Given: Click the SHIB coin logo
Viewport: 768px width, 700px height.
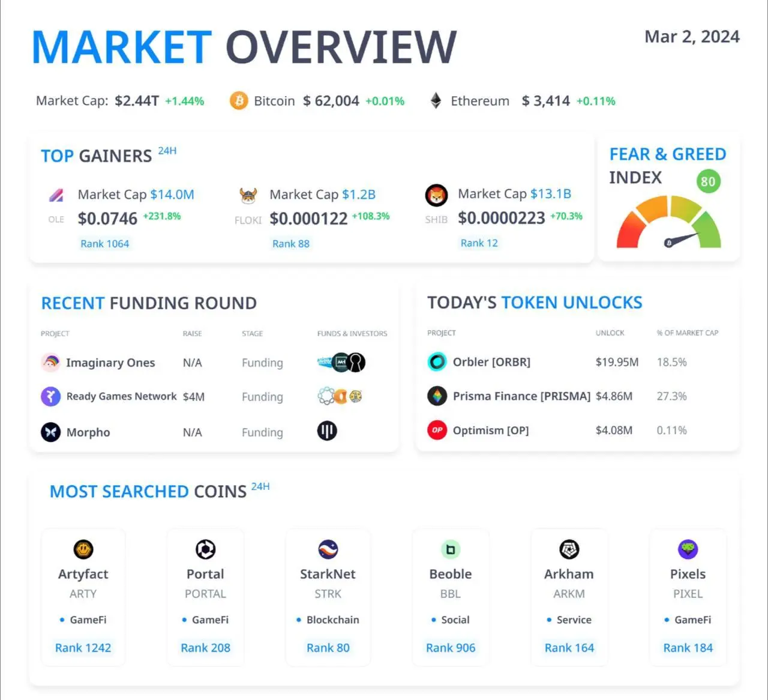Looking at the screenshot, I should [x=436, y=195].
